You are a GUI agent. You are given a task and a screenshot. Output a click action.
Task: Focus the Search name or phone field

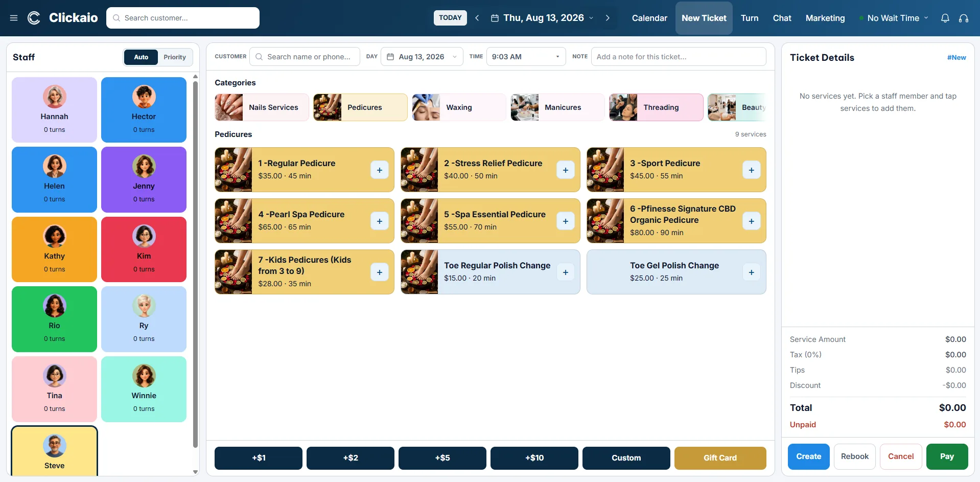(x=305, y=57)
